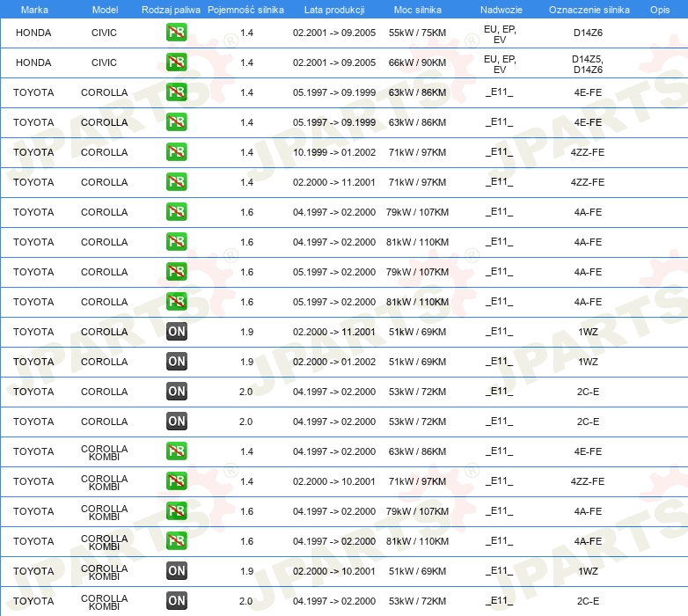Select 'COROLLA KOMBI' model in the 2C-E row
The width and height of the screenshot is (688, 616).
(x=104, y=602)
